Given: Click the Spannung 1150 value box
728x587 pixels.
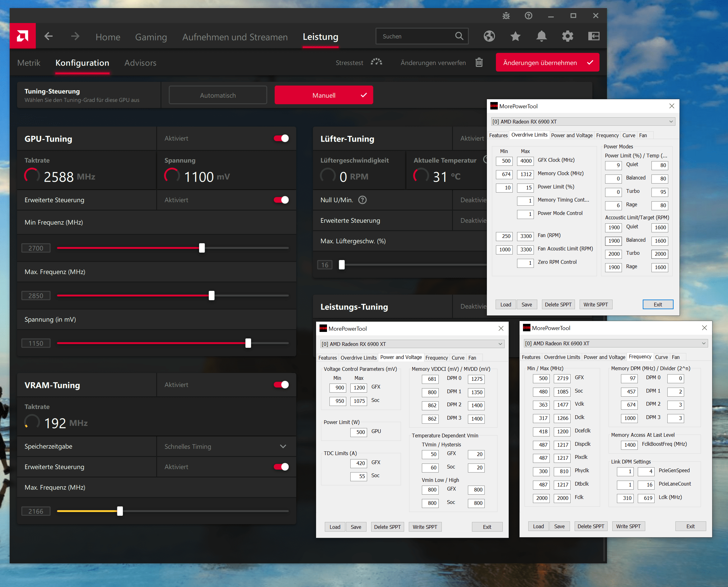Looking at the screenshot, I should point(36,343).
